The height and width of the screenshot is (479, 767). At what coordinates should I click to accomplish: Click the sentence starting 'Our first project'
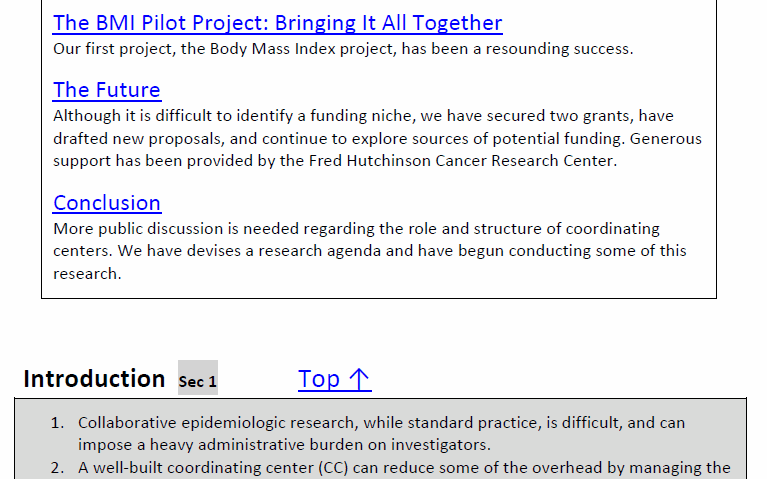coord(343,49)
